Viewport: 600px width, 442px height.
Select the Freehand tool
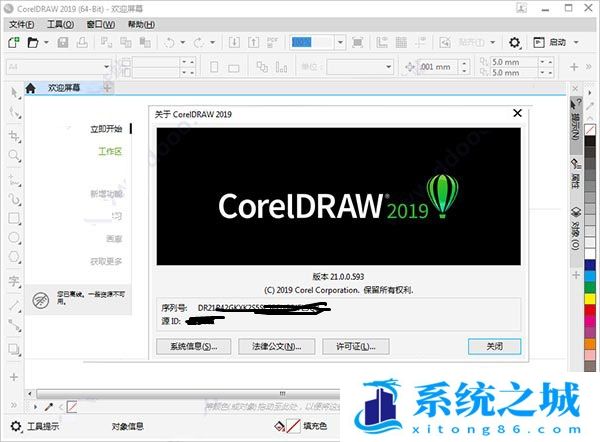[x=15, y=180]
